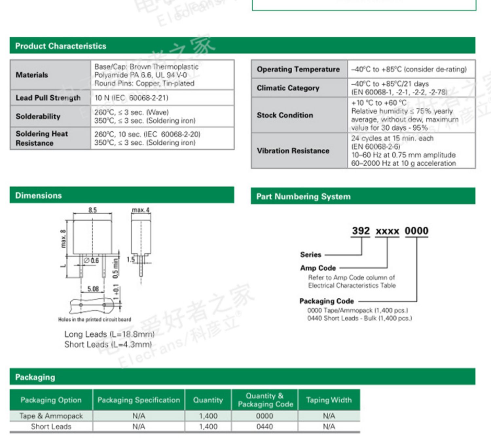491x448 pixels.
Task: Click the Packaging Option column header
Action: click(x=51, y=400)
